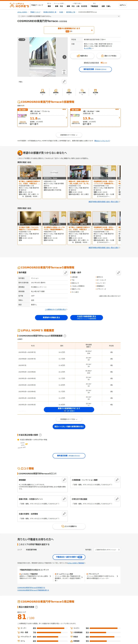Screen dimensions: 138x644
Task: Open 株式会社フェリクス sales company card
Action: click(x=29, y=228)
